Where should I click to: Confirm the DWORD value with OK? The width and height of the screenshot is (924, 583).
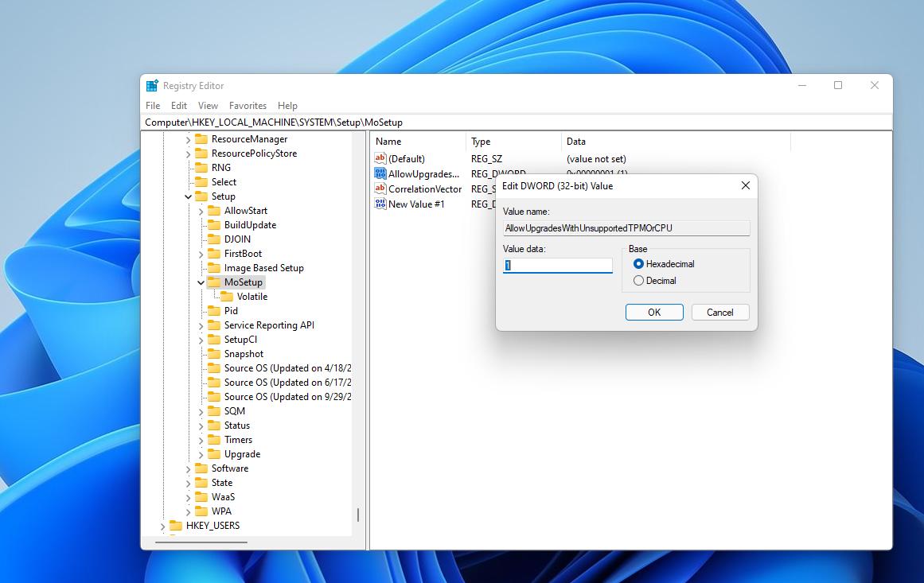654,312
